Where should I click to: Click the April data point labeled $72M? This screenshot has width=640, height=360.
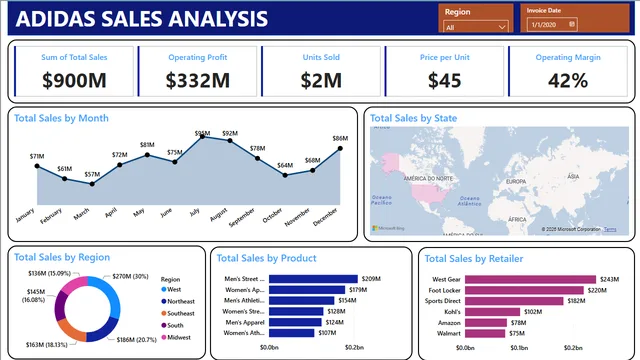[120, 165]
